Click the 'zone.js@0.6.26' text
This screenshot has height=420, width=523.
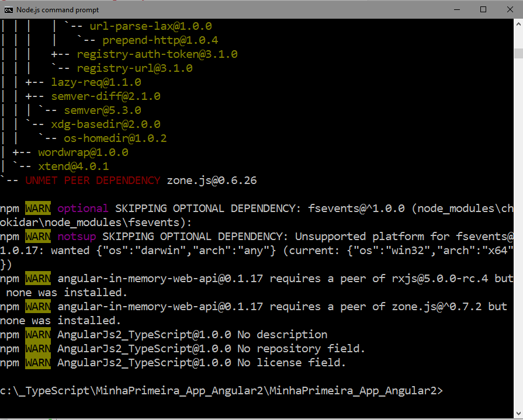coord(212,181)
